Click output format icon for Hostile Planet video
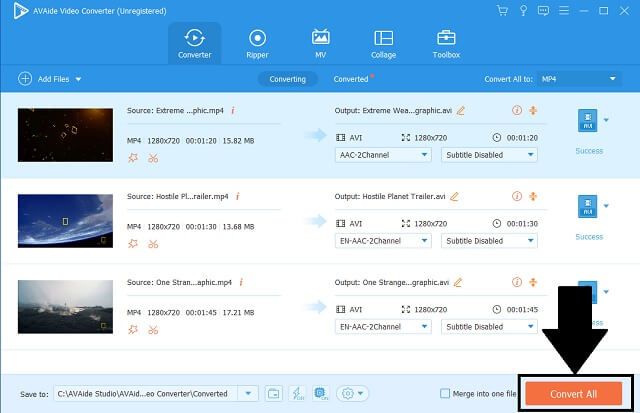 587,206
